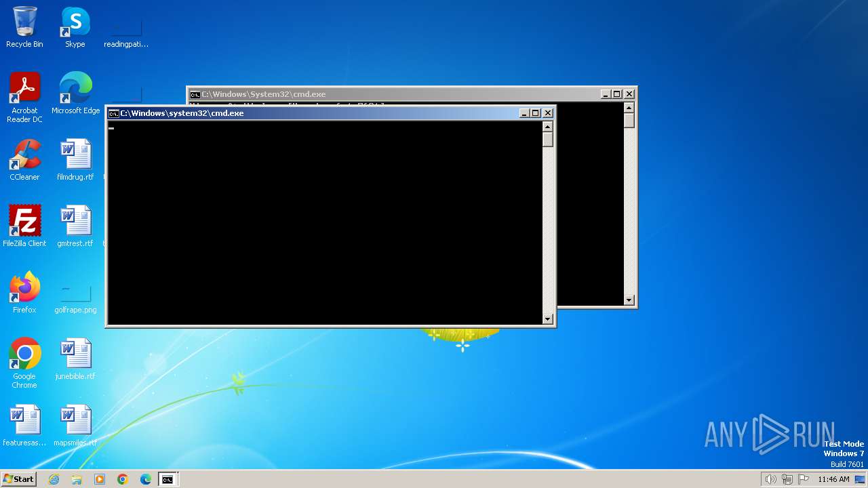Screen dimensions: 868x488
Task: Select the mapsmiles.rtf document icon
Action: tap(75, 426)
